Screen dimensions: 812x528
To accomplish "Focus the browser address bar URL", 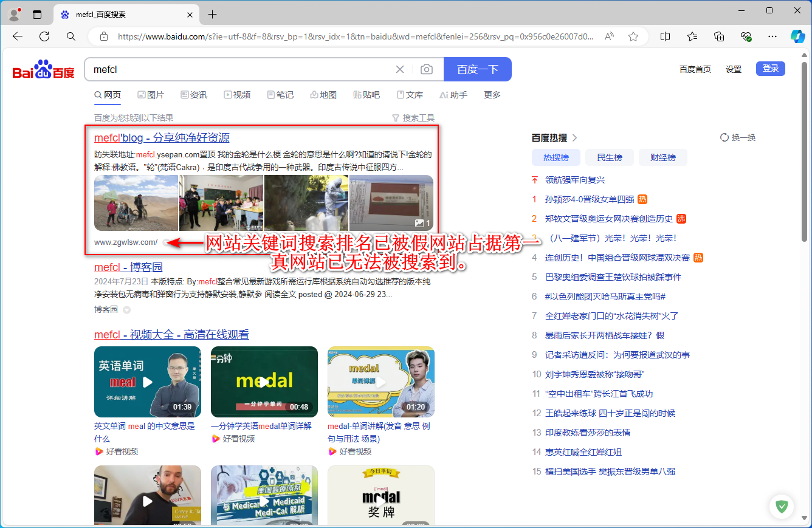I will point(356,36).
